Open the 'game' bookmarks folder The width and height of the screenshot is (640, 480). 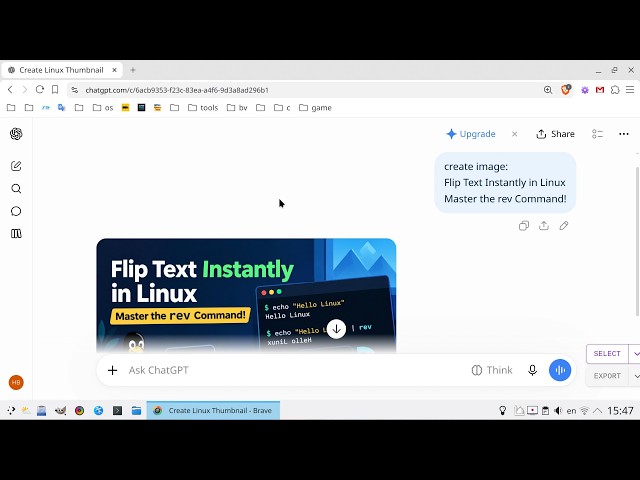315,108
